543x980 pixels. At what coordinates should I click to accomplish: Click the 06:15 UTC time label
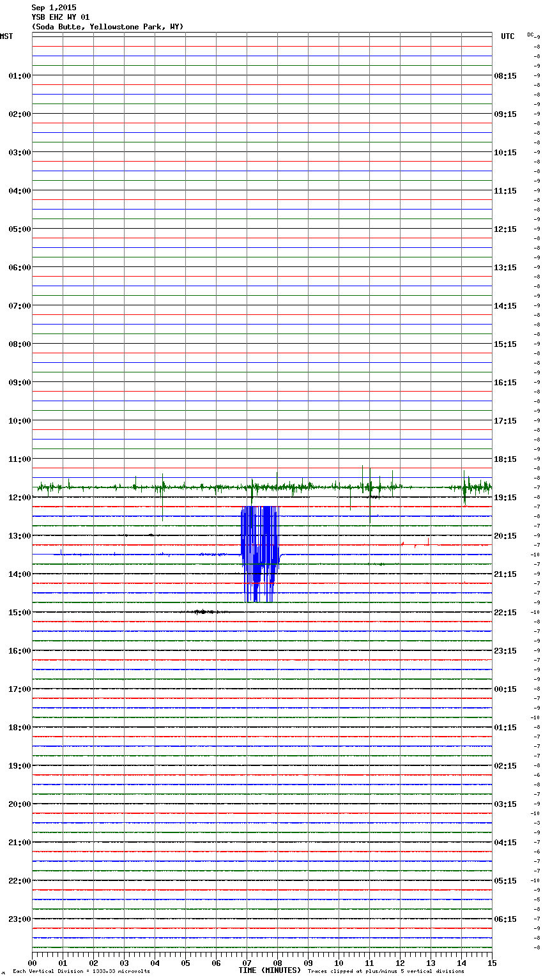coord(505,919)
